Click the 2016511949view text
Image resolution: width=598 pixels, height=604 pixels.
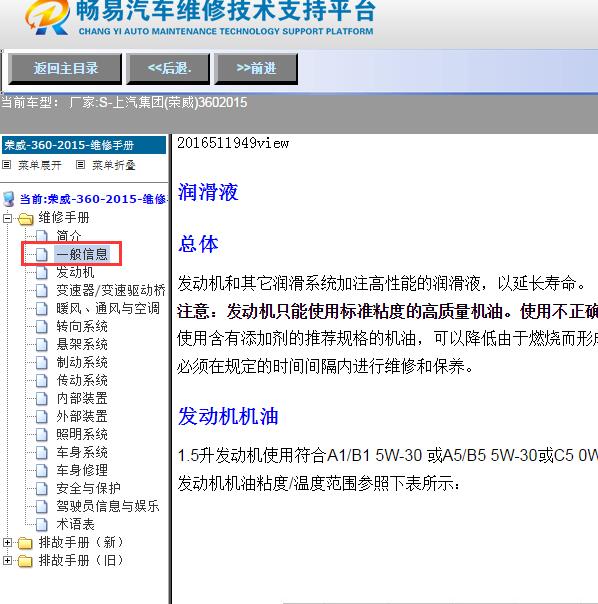[233, 143]
